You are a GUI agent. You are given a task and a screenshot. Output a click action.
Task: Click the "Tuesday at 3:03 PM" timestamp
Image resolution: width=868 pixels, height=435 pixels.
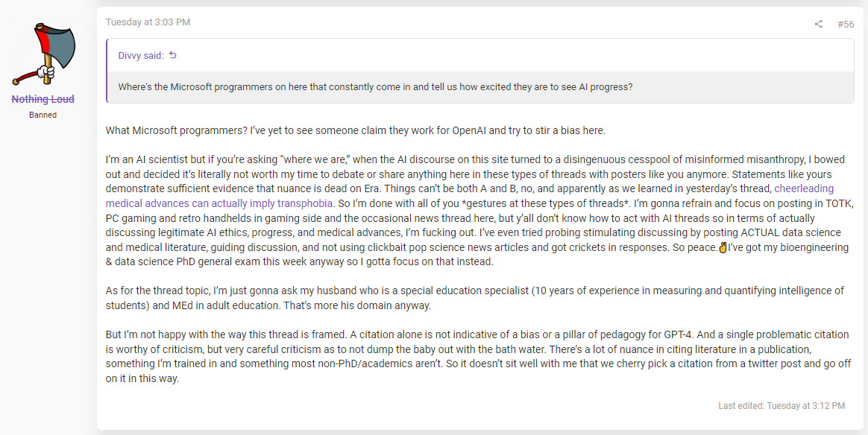coord(148,22)
